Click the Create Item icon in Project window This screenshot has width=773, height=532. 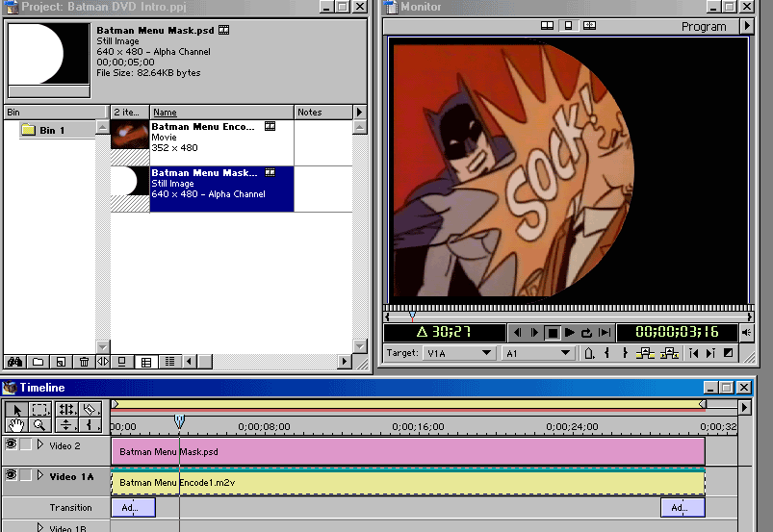coord(61,362)
